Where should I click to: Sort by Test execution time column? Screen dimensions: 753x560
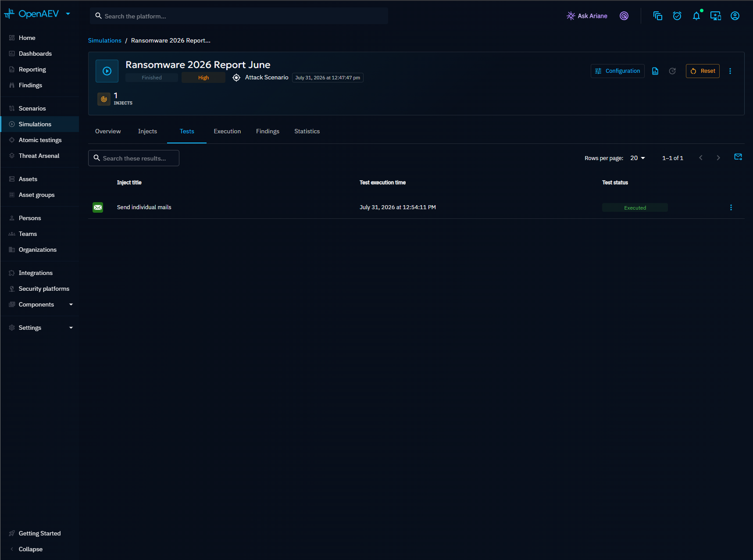click(382, 182)
